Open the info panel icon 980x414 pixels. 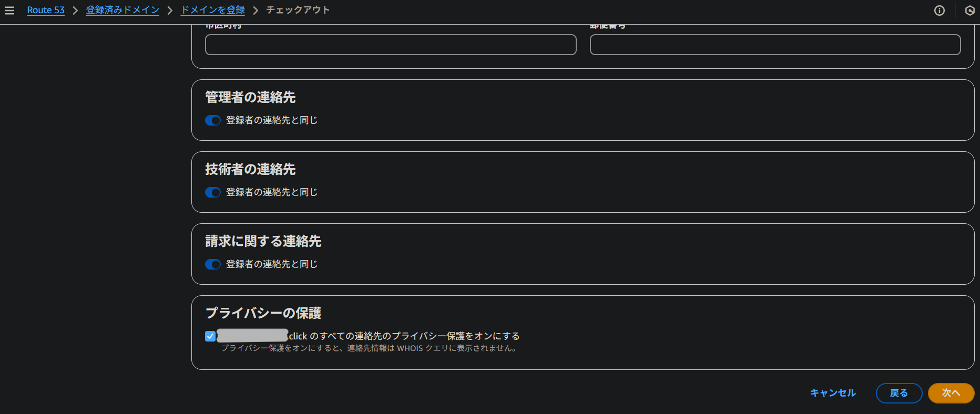(940, 11)
